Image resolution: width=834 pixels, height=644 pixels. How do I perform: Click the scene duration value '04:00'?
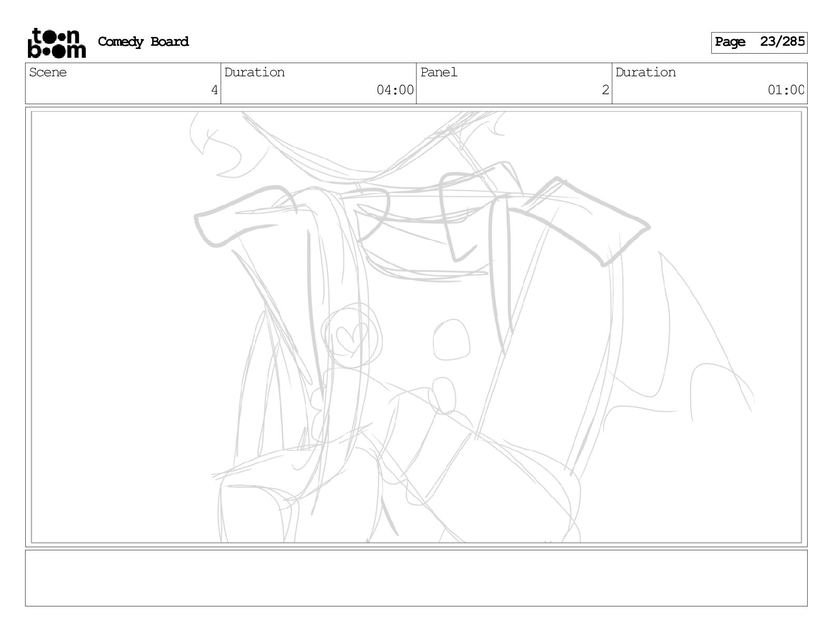point(395,90)
